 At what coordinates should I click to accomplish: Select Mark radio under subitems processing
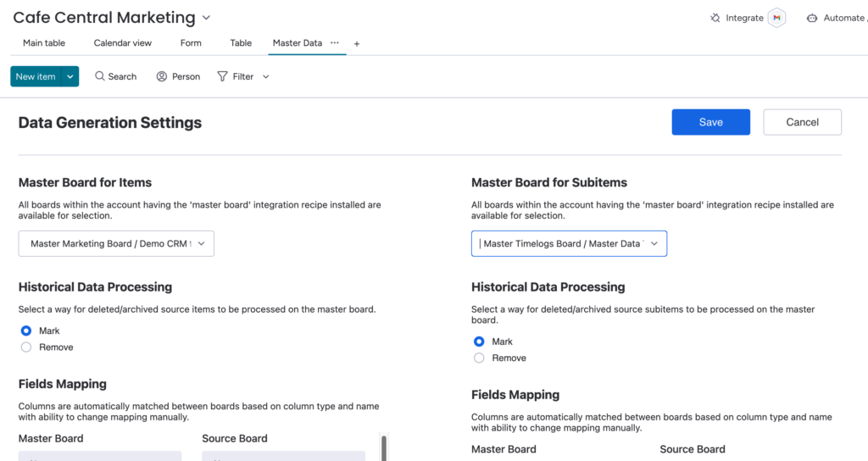click(x=479, y=342)
